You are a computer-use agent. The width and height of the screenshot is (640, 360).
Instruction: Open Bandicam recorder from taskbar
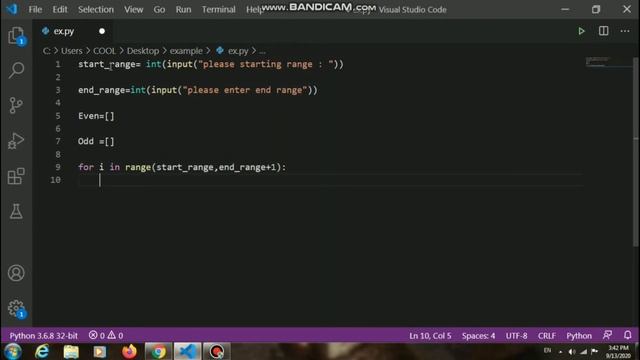217,351
